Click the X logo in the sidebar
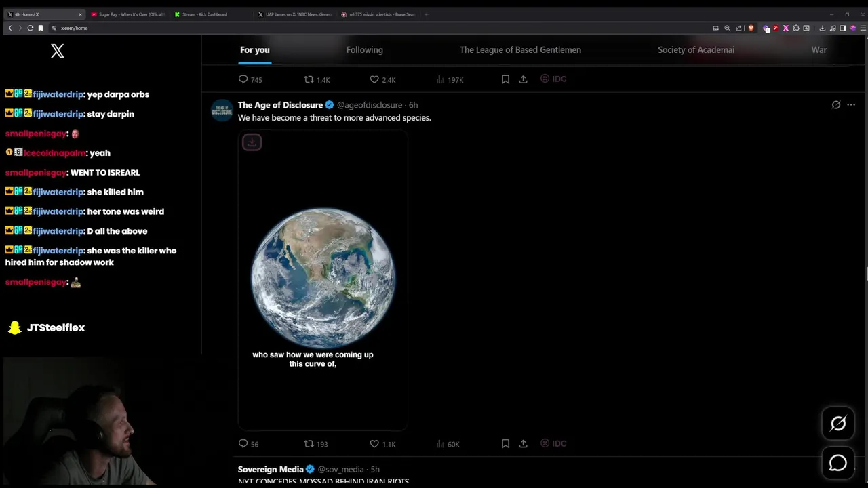Image resolution: width=868 pixels, height=488 pixels. click(x=58, y=51)
